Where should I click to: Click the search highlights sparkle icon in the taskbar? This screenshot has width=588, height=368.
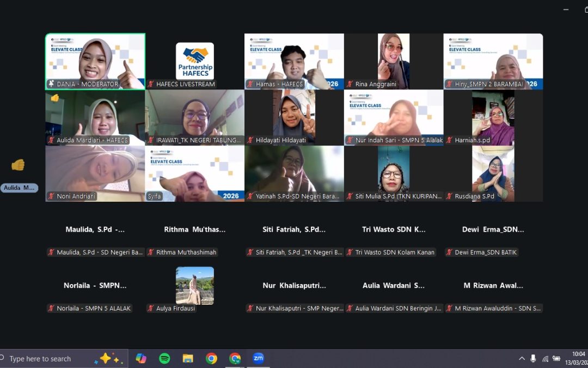pos(107,359)
